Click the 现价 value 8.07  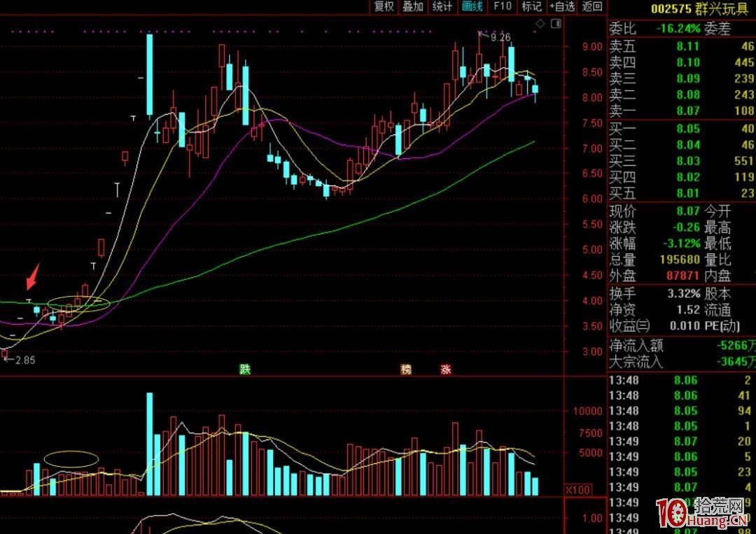(x=688, y=211)
